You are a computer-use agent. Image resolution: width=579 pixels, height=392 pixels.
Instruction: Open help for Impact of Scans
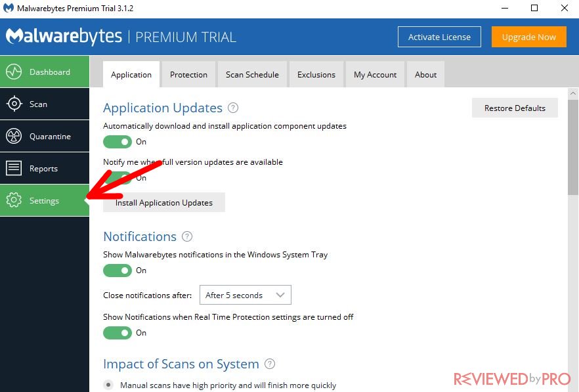point(270,364)
